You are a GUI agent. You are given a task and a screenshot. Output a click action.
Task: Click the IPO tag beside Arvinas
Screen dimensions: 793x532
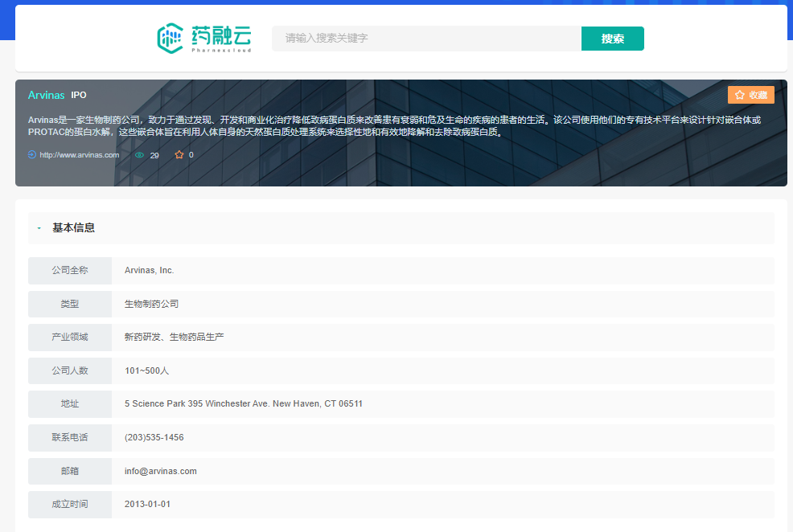(79, 95)
